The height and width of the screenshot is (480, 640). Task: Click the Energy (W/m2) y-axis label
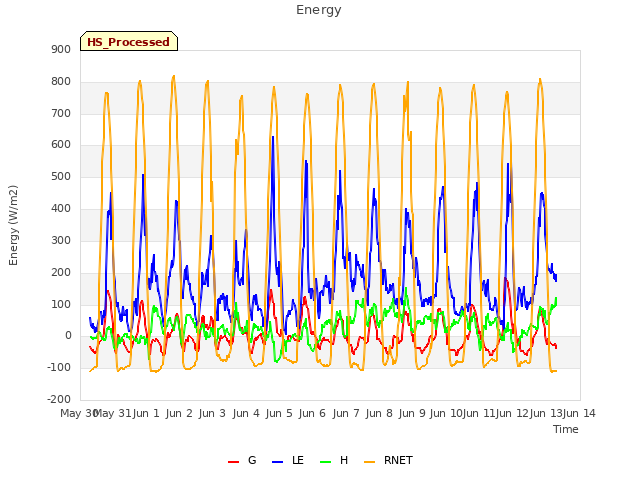click(x=13, y=225)
